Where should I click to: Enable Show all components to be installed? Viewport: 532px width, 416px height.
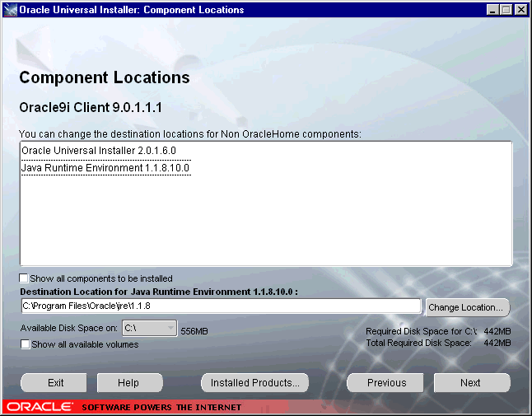24,278
